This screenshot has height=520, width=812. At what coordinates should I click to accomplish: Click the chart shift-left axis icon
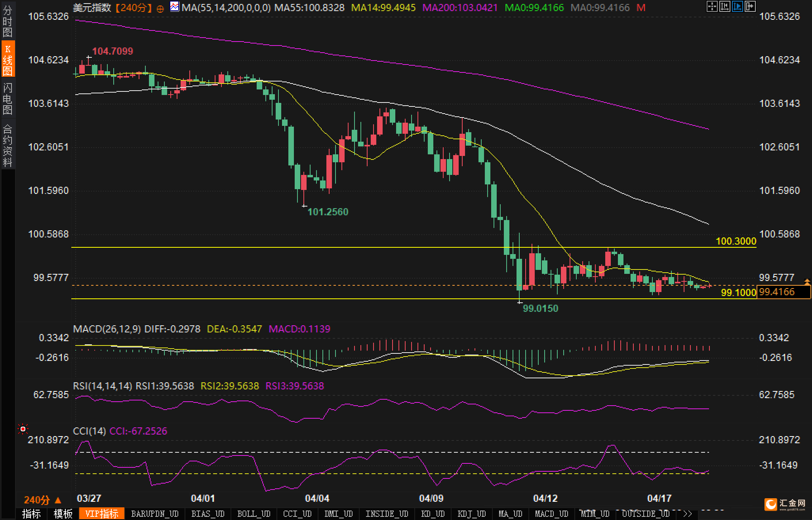click(724, 6)
